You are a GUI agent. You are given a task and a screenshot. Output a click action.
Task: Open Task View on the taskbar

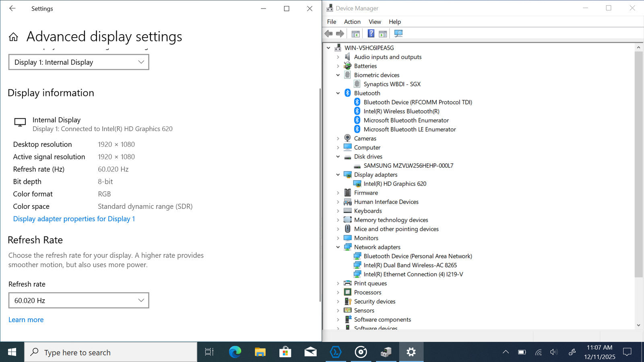(209, 352)
